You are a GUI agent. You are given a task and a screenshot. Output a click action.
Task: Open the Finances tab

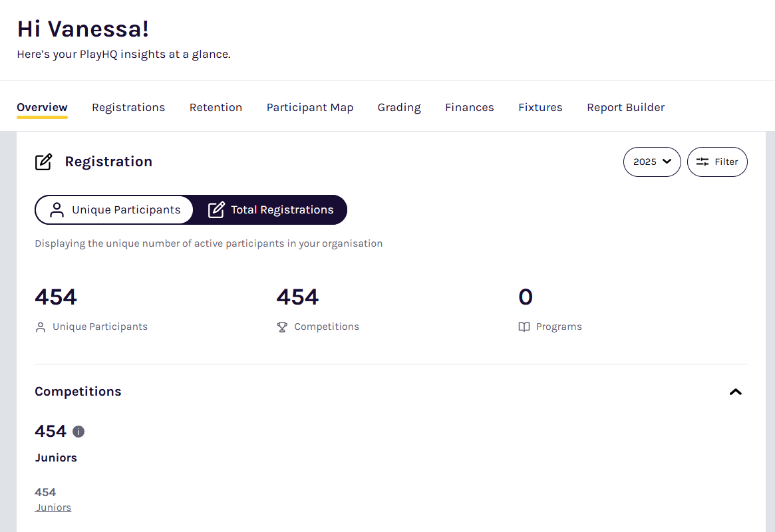pos(470,108)
